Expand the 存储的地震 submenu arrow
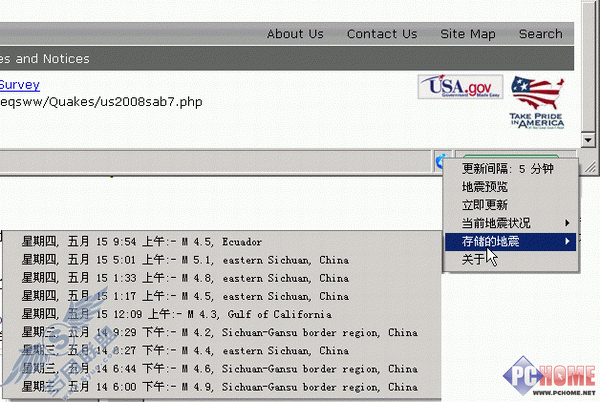 [567, 241]
